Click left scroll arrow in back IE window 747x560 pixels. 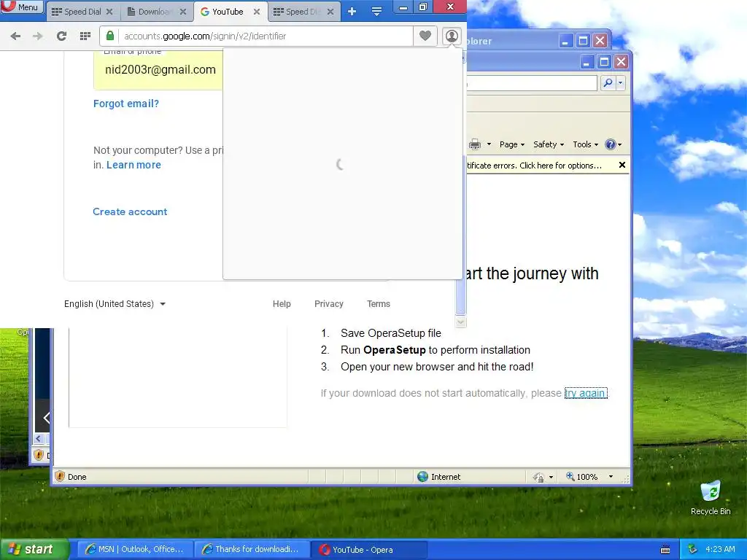tap(38, 438)
